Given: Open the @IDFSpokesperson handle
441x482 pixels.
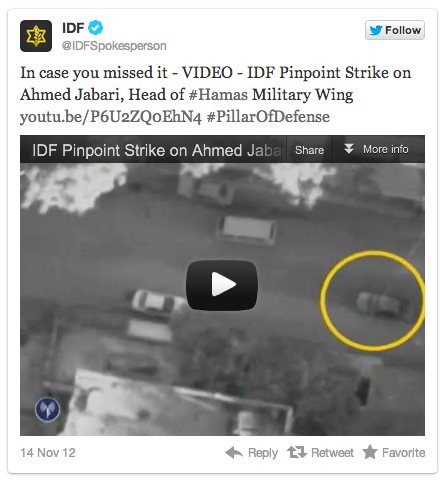Looking at the screenshot, I should pos(114,46).
